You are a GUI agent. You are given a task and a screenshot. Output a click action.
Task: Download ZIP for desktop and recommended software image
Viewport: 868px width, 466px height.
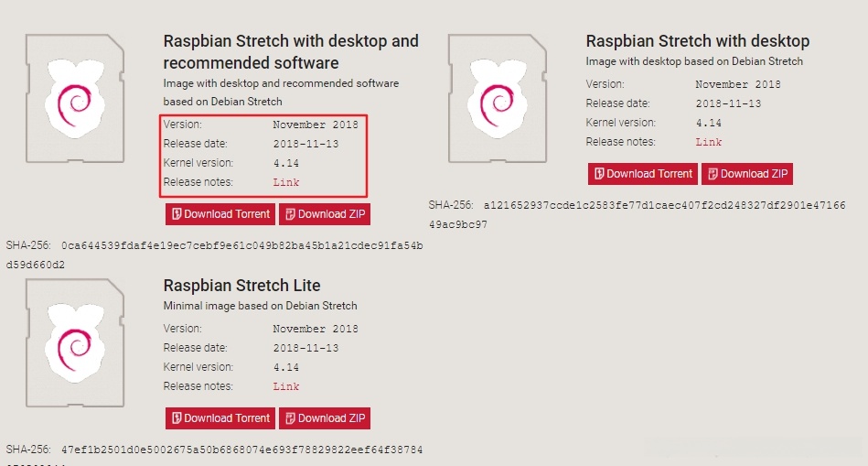click(325, 214)
